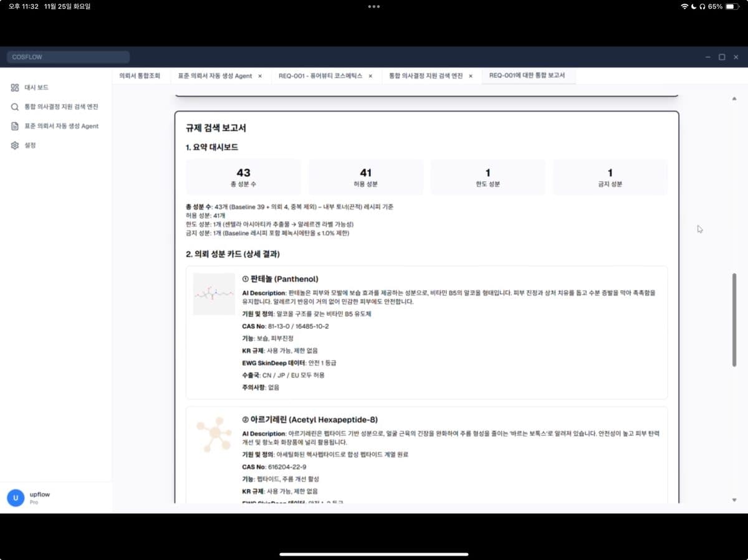The image size is (748, 560).
Task: Click the 2. 의뢰 성분 카드 (상세 결과) heading
Action: pos(233,255)
